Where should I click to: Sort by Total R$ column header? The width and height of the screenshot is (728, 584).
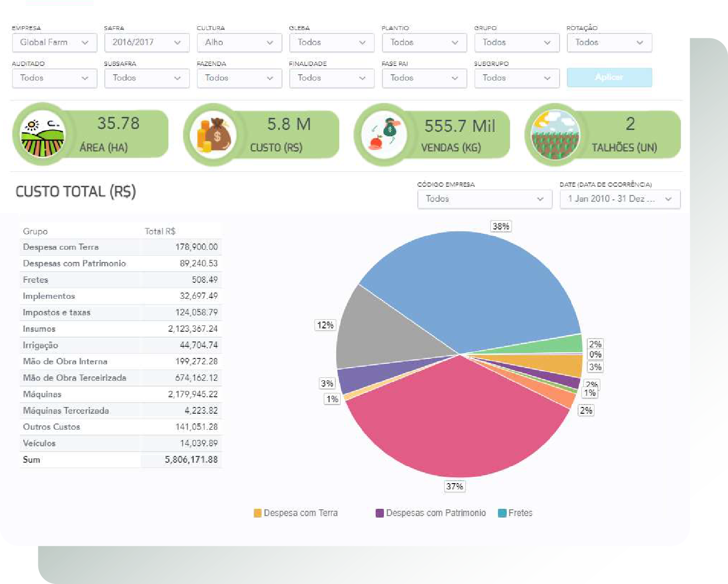[x=160, y=231]
